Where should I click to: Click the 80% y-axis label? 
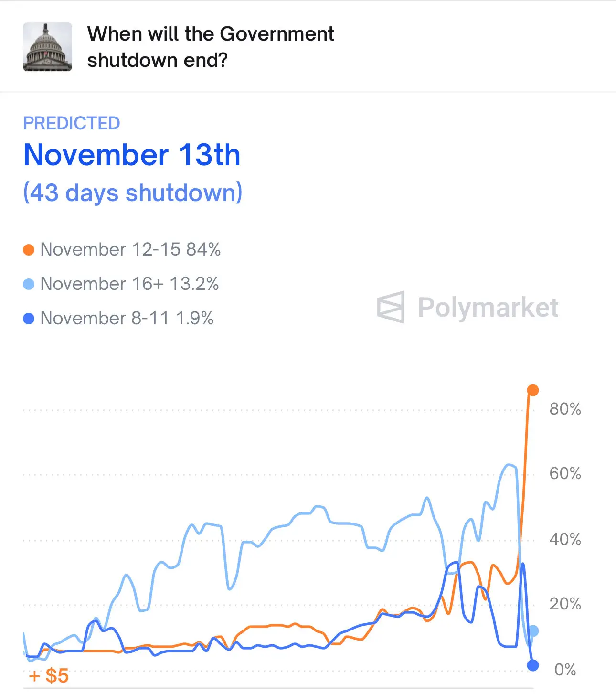565,409
